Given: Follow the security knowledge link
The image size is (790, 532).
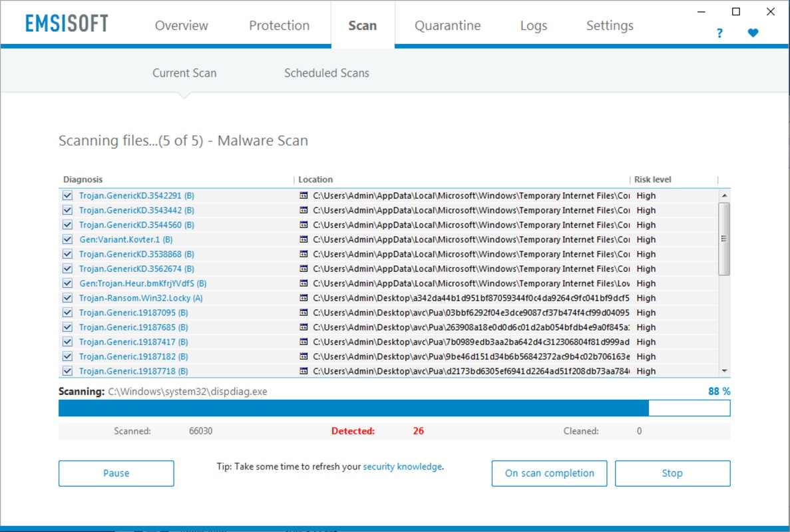Looking at the screenshot, I should click(402, 467).
